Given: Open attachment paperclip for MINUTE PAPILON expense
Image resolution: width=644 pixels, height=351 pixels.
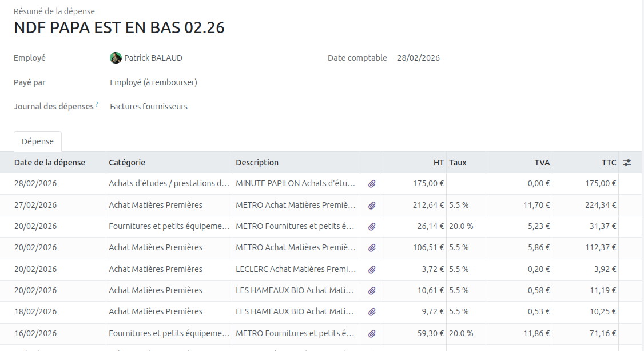Looking at the screenshot, I should (x=372, y=184).
